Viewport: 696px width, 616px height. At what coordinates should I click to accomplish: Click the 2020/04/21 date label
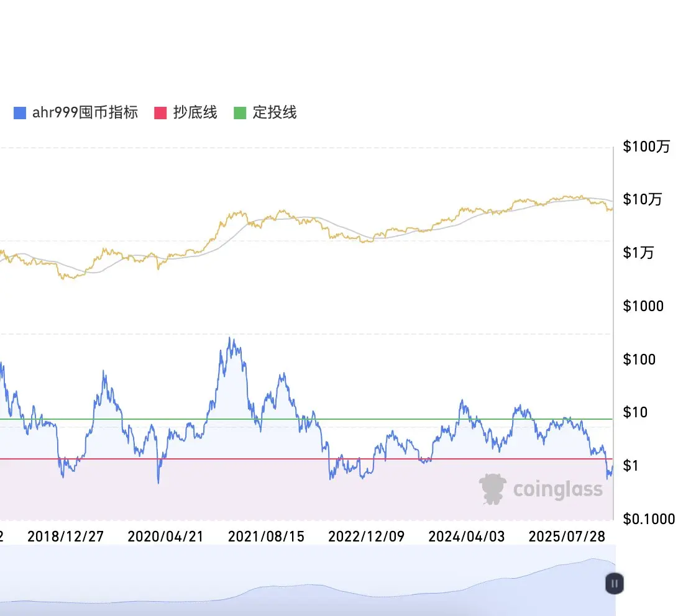point(165,537)
